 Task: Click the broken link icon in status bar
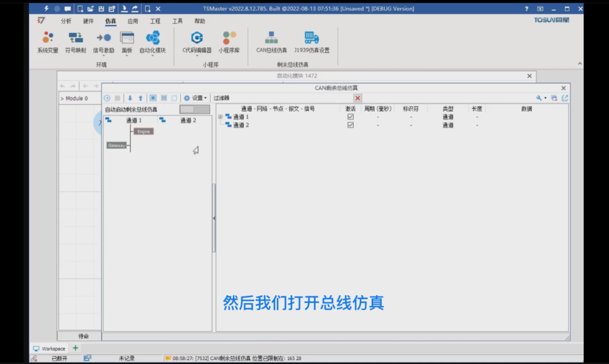(34, 358)
